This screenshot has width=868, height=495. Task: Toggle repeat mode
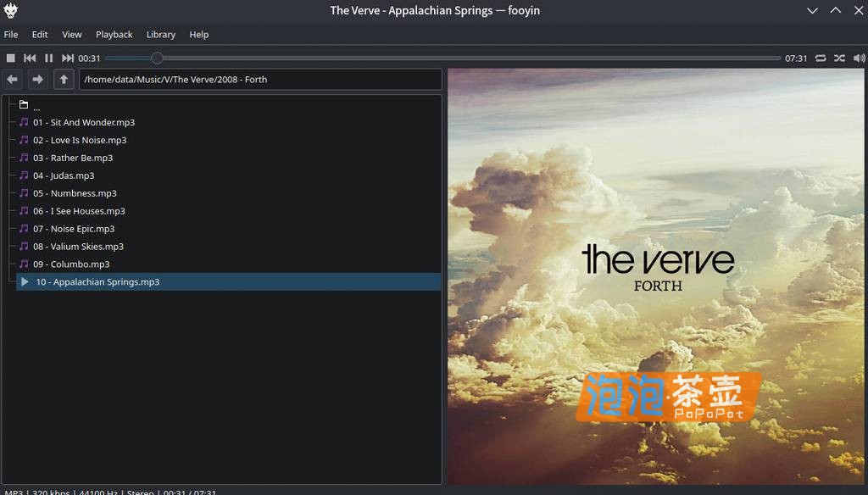[x=820, y=58]
